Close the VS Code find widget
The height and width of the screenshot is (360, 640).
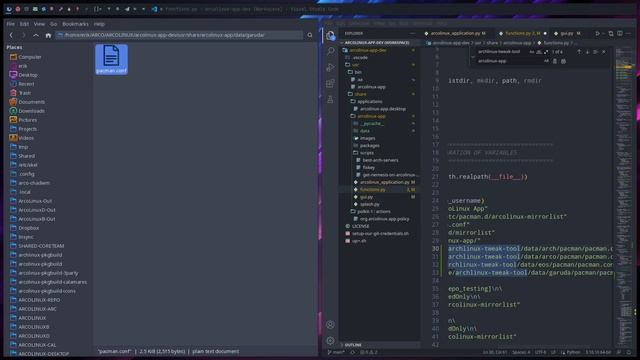[x=604, y=52]
